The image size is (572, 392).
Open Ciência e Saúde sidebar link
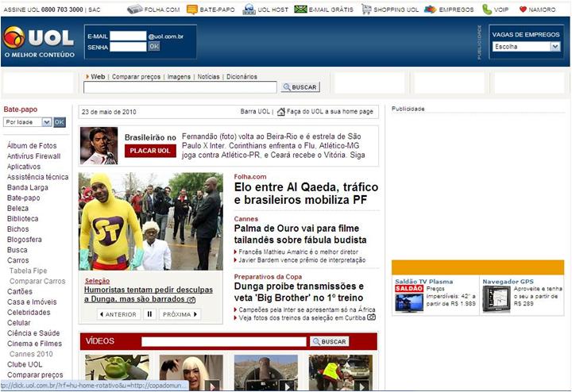point(33,333)
